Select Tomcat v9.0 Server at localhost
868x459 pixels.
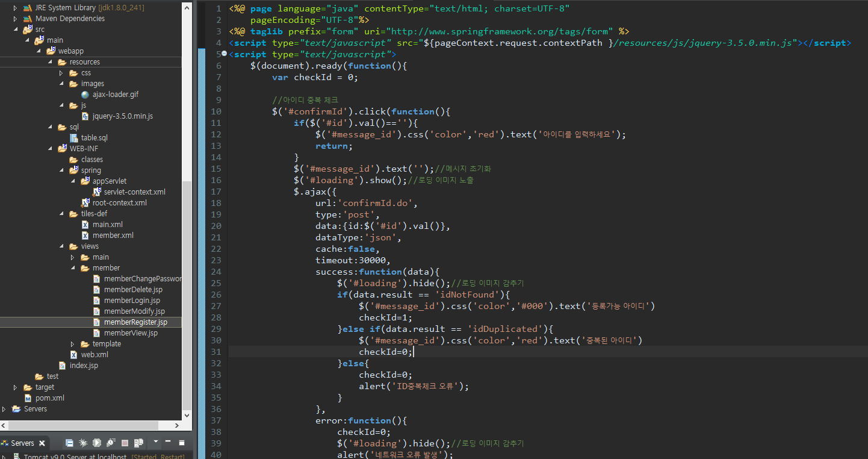(x=75, y=457)
